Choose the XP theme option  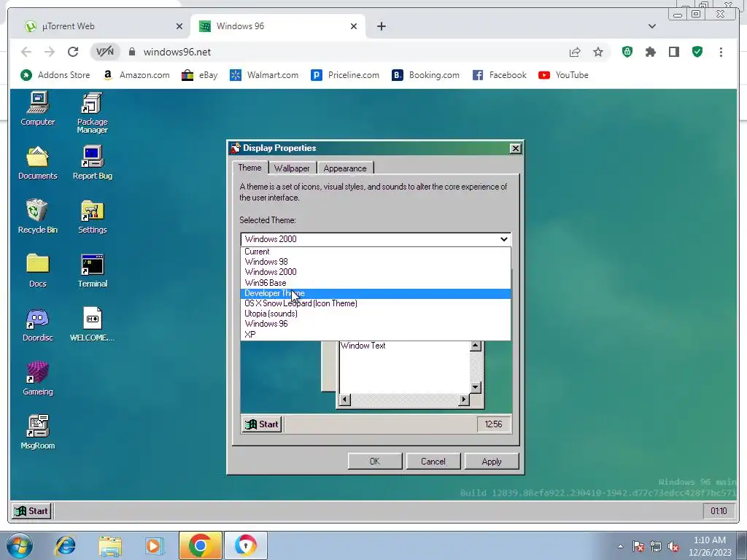point(376,334)
